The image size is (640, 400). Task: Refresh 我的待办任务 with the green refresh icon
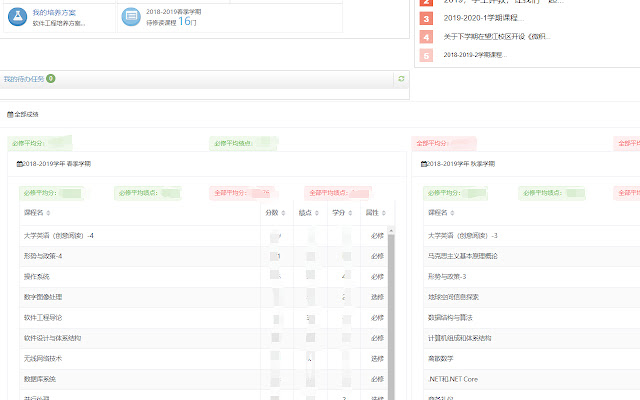[401, 79]
